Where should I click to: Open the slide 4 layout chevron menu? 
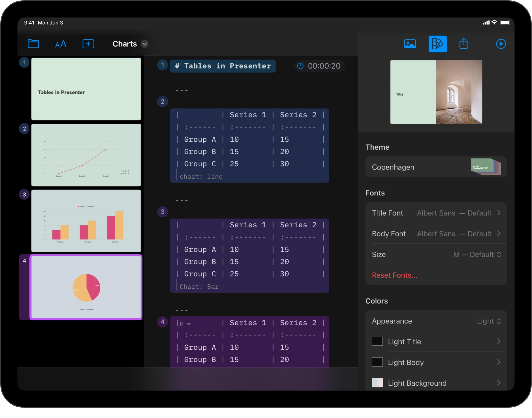(189, 324)
